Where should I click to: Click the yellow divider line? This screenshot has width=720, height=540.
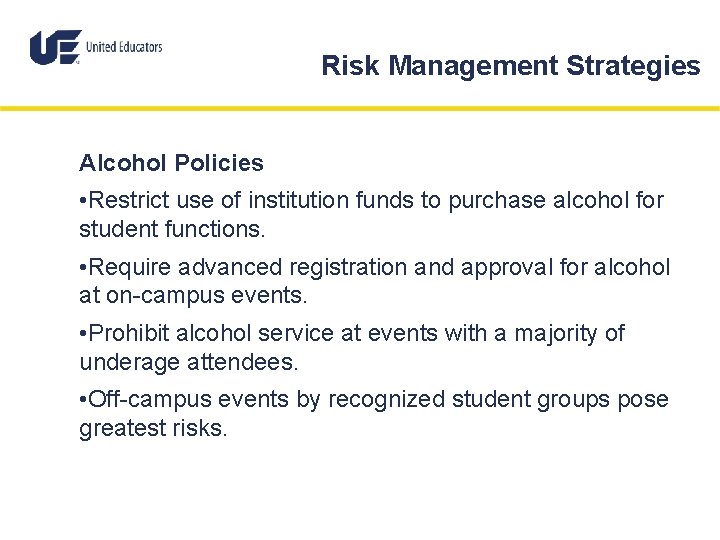[x=360, y=109]
